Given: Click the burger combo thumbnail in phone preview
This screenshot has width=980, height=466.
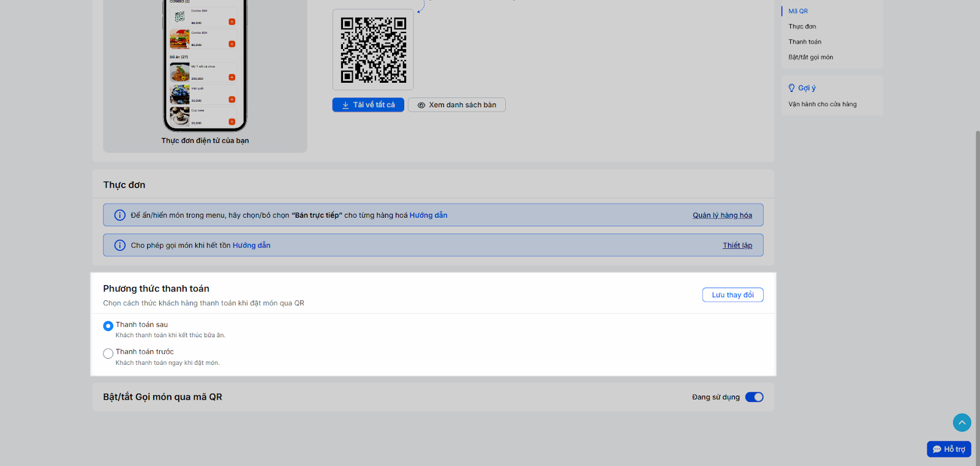Looking at the screenshot, I should 179,39.
